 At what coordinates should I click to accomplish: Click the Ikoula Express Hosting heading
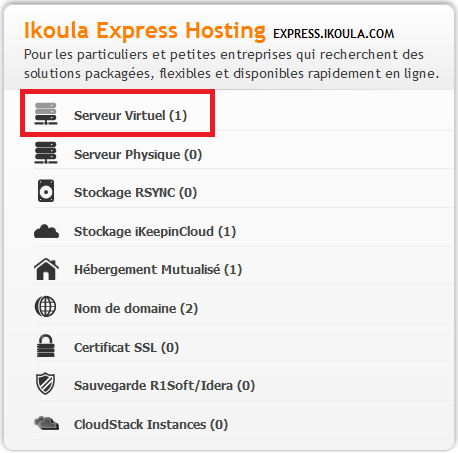pos(145,31)
